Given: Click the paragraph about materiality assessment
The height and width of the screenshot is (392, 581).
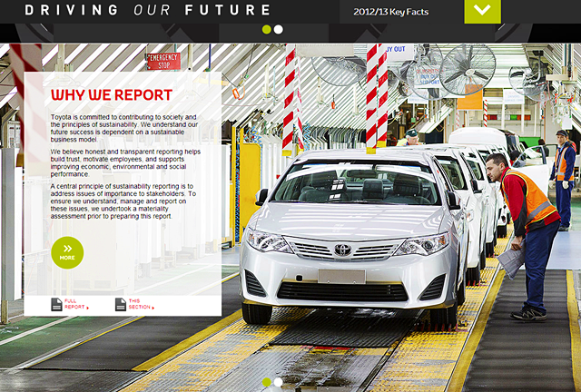Looking at the screenshot, I should 123,200.
